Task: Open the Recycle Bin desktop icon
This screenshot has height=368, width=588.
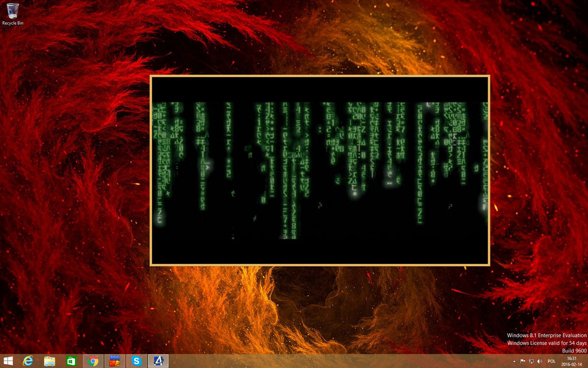Action: tap(13, 14)
